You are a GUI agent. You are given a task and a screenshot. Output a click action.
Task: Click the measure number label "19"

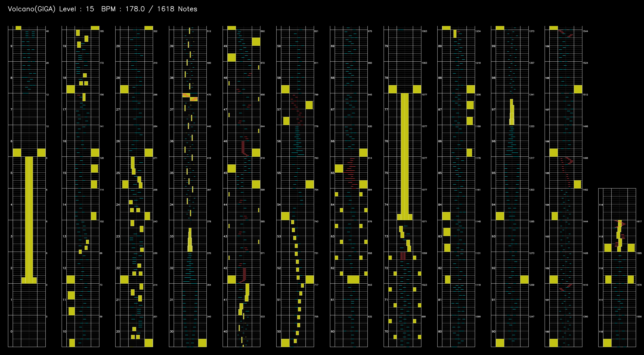pos(64,46)
